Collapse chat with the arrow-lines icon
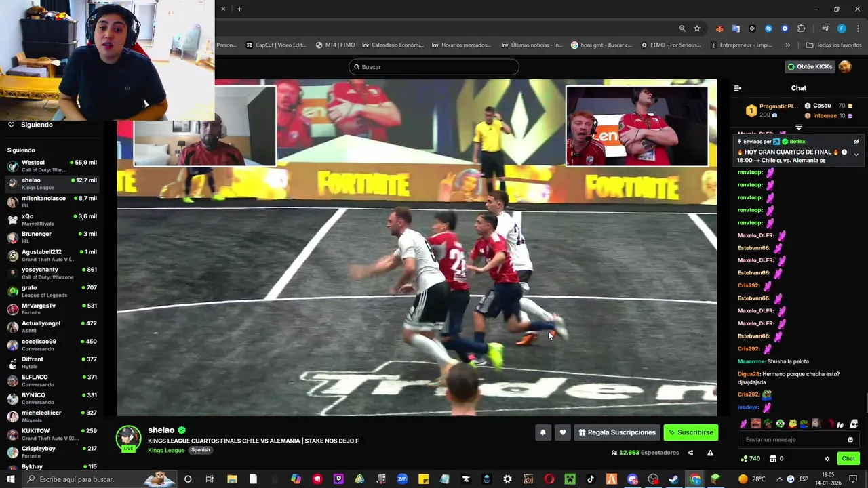The width and height of the screenshot is (868, 488). (738, 88)
